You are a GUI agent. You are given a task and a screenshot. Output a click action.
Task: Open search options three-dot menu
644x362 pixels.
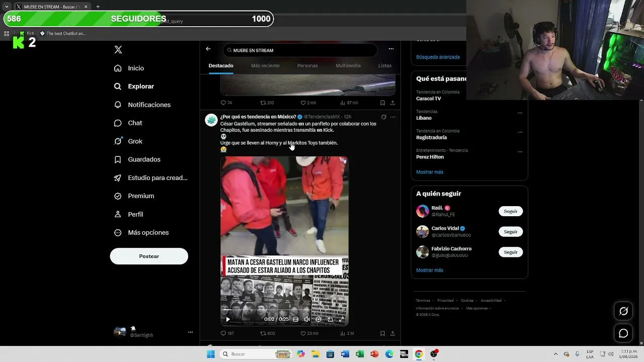pos(391,49)
